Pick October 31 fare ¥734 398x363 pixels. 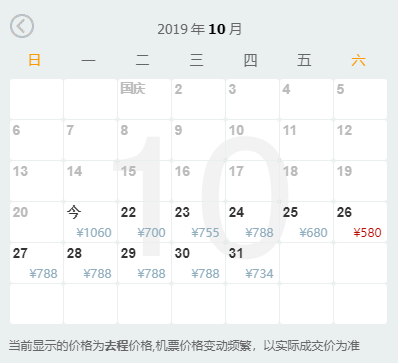[252, 263]
